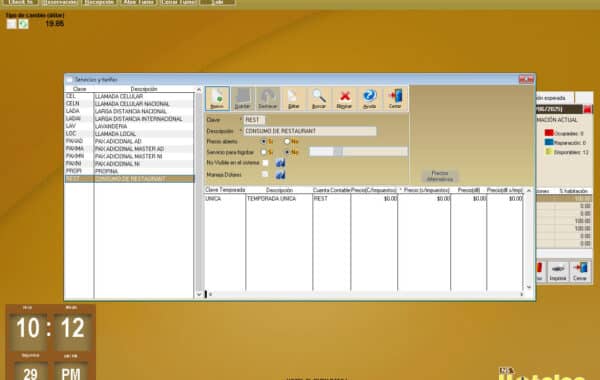Screen dimensions: 600x380
Task: Click the Clave column header in services list
Action: coord(80,89)
